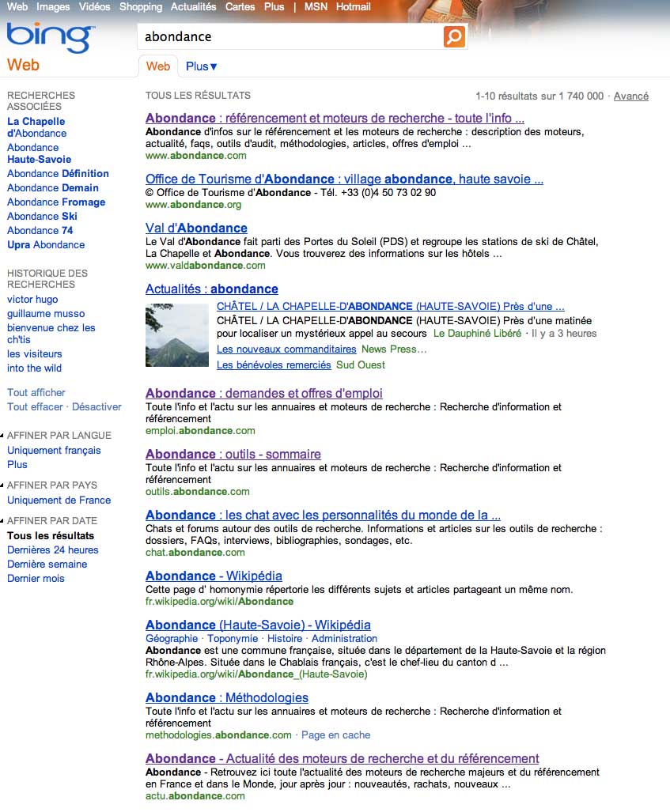Open the Plus dropdown tab
The image size is (670, 812).
point(201,66)
